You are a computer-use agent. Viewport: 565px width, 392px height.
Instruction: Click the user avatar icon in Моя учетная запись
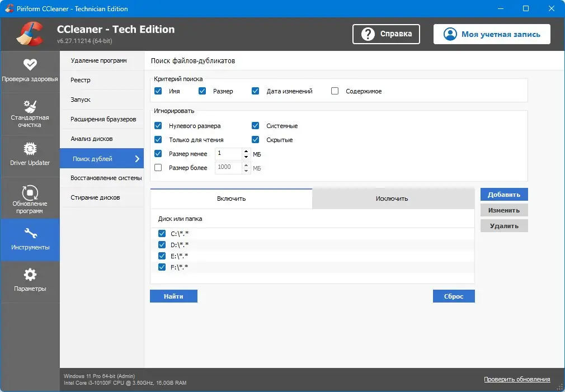point(450,34)
